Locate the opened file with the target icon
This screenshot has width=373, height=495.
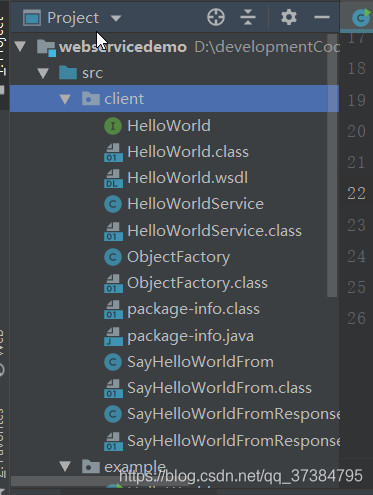[x=216, y=17]
